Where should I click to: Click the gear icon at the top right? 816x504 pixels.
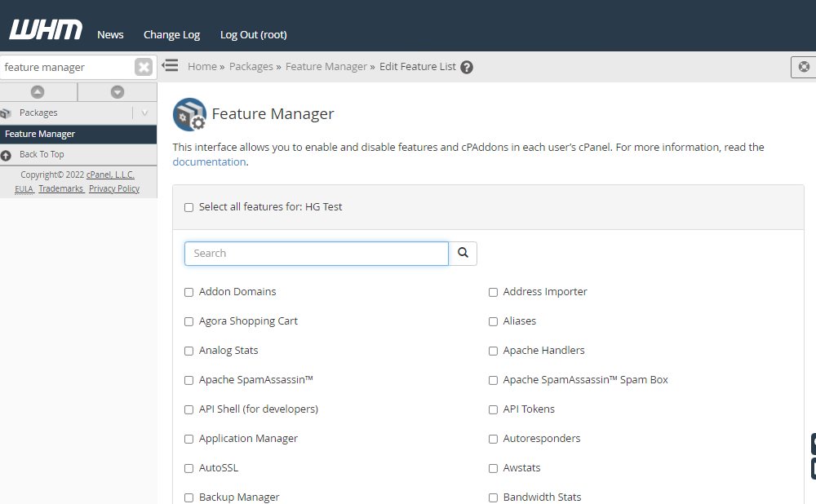point(804,67)
